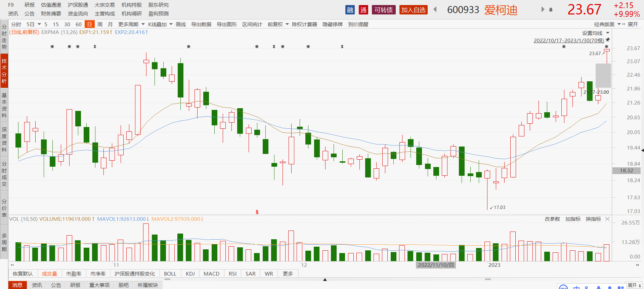Click the 加入自选 button

(413, 10)
